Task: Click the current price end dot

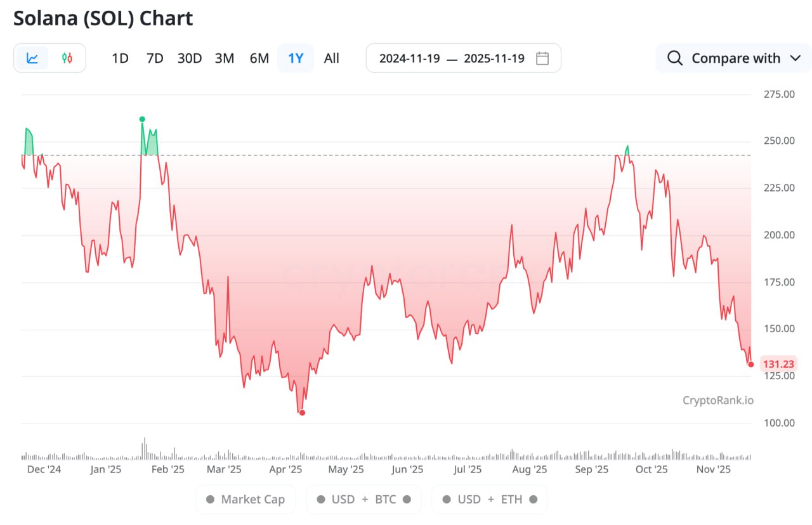Action: (751, 364)
